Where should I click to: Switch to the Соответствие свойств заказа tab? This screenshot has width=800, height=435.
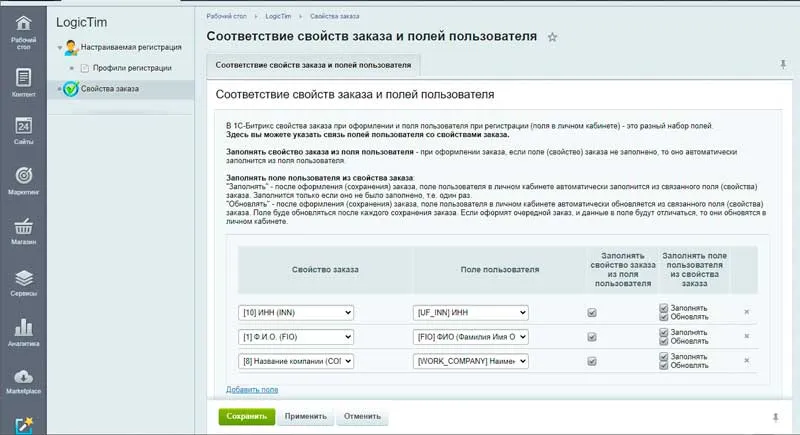tap(312, 64)
